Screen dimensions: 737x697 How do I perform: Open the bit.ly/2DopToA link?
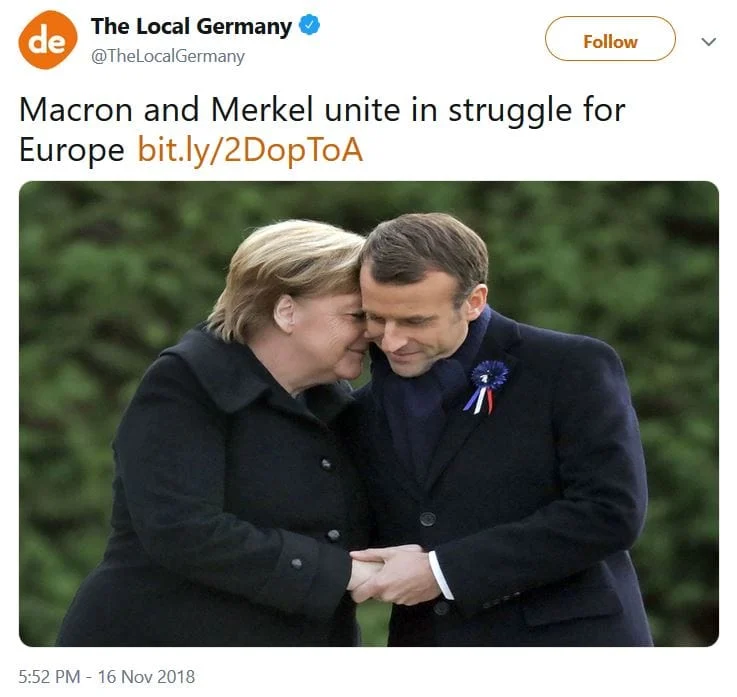[250, 150]
